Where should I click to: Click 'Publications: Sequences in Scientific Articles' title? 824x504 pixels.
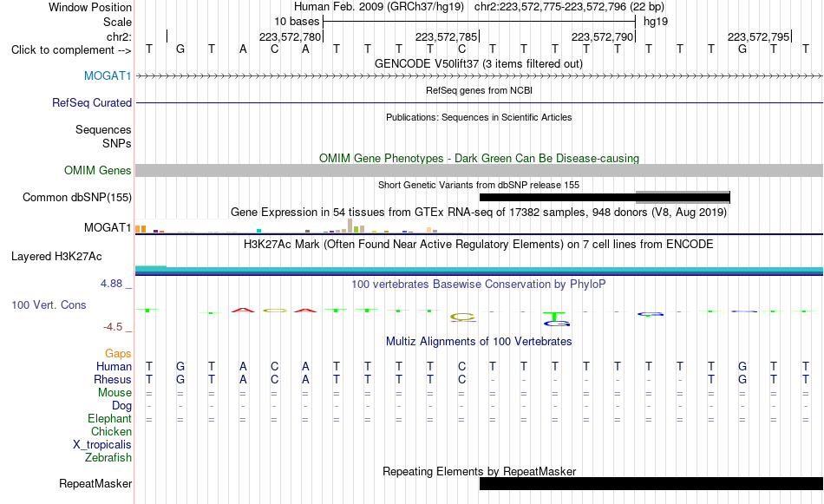(x=479, y=117)
